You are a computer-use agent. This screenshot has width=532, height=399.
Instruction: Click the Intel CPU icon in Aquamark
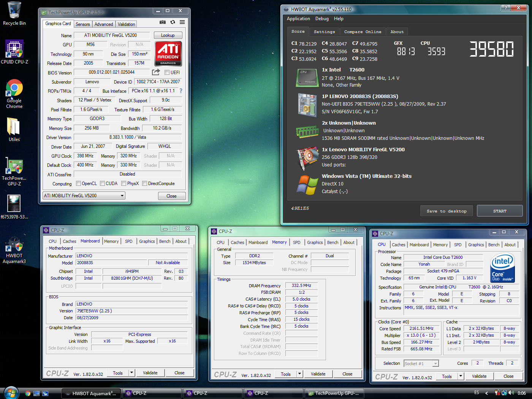(307, 78)
